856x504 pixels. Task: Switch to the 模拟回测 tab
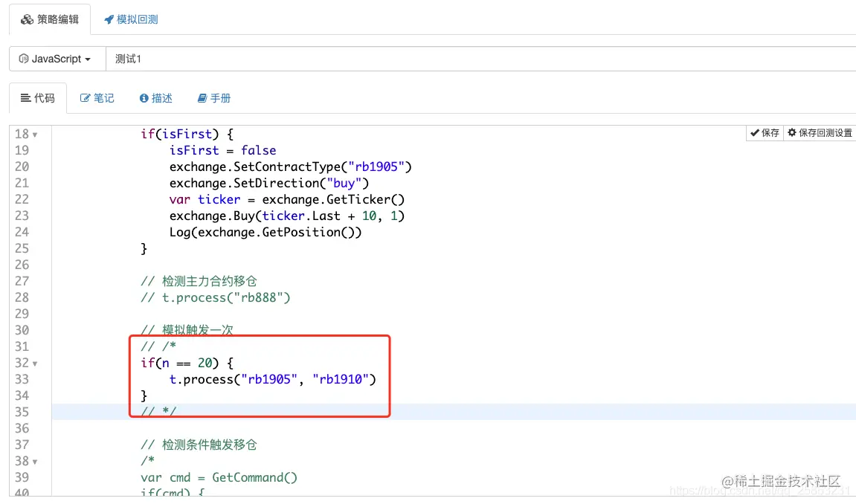pos(131,19)
